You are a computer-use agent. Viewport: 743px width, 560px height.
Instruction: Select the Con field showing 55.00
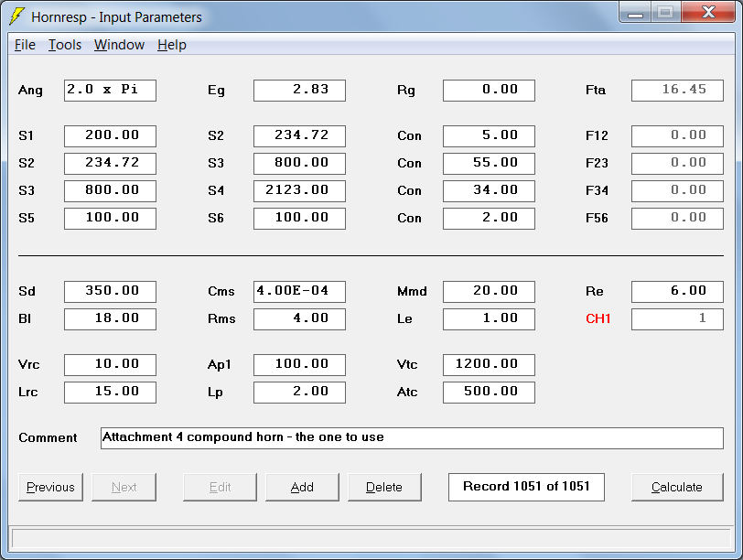tap(489, 164)
